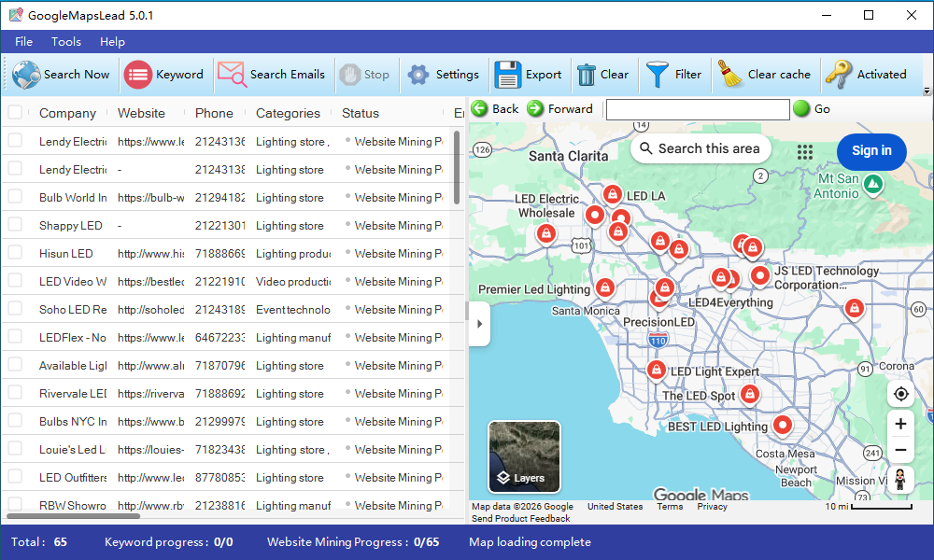Launch Search Emails envelope icon
The image size is (934, 560).
point(232,75)
